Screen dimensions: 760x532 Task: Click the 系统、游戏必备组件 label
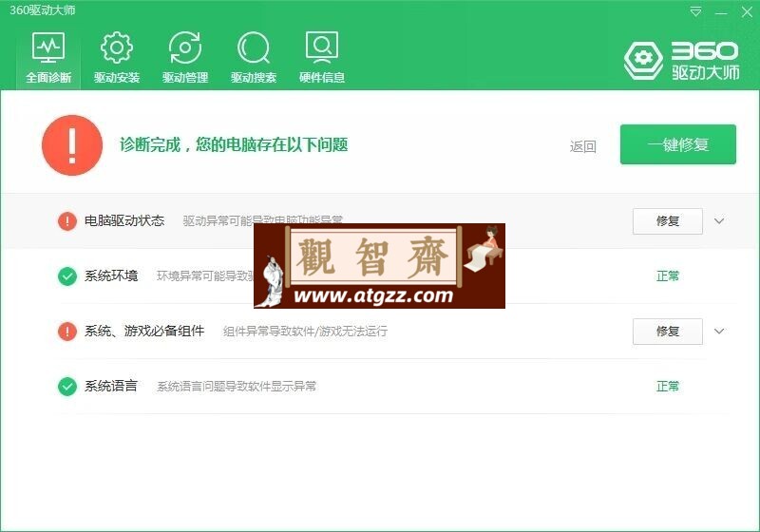click(x=144, y=331)
